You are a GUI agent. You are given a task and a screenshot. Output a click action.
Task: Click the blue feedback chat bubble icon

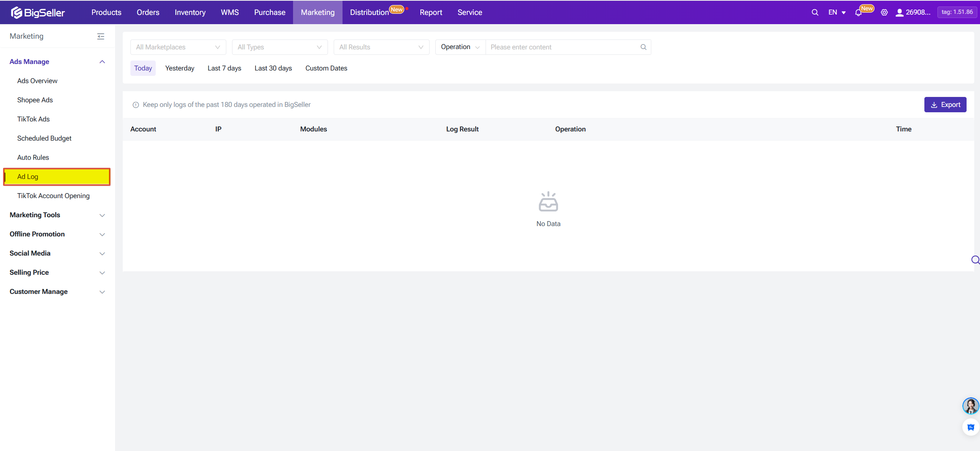[970, 427]
